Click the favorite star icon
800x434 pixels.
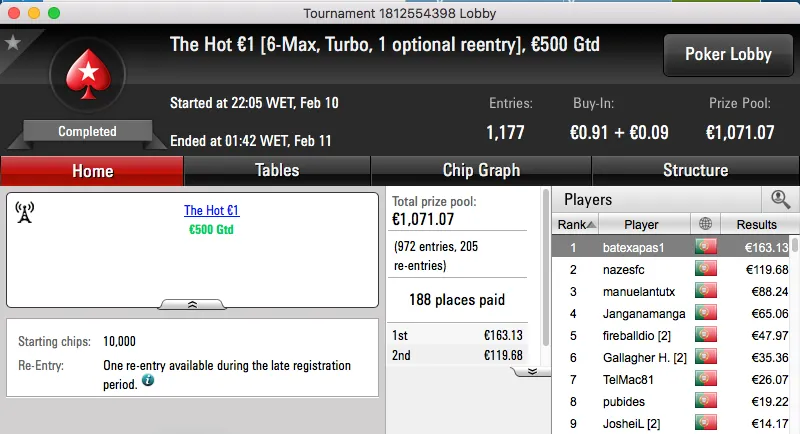(13, 43)
